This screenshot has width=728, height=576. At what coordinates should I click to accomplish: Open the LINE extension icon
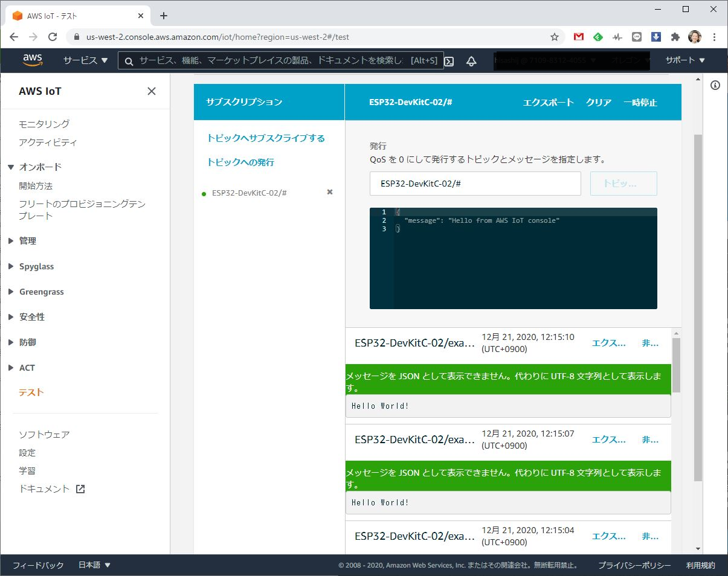637,37
